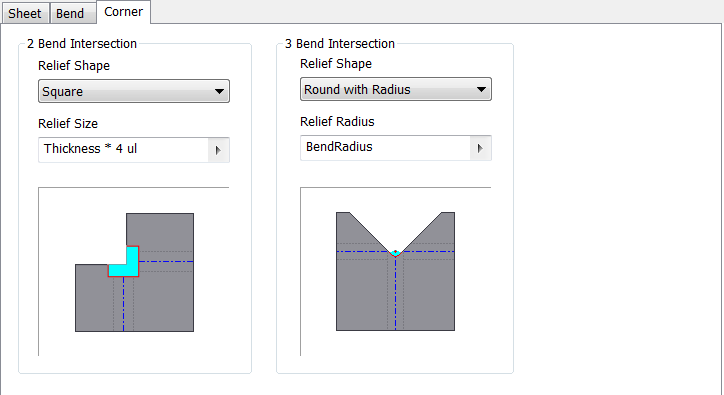This screenshot has height=395, width=724.
Task: Select the Corner tab
Action: coord(123,12)
